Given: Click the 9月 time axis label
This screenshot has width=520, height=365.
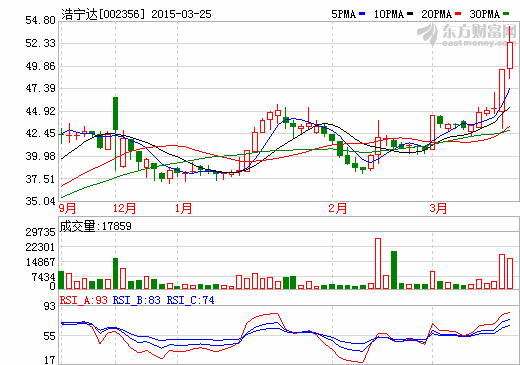Looking at the screenshot, I should 68,208.
